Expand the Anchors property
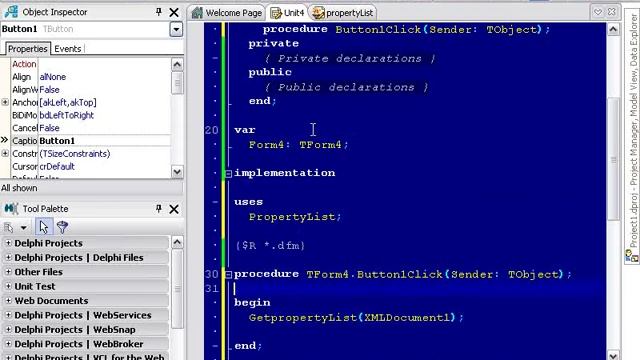 point(5,102)
